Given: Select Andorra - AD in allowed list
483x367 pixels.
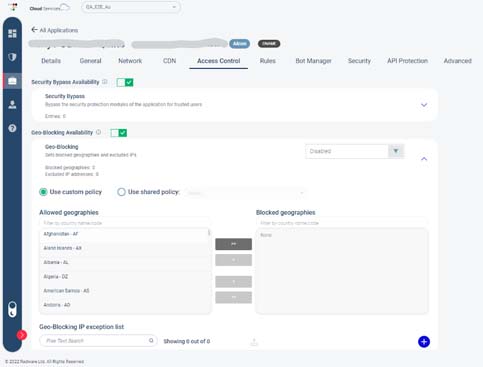Looking at the screenshot, I should (124, 305).
